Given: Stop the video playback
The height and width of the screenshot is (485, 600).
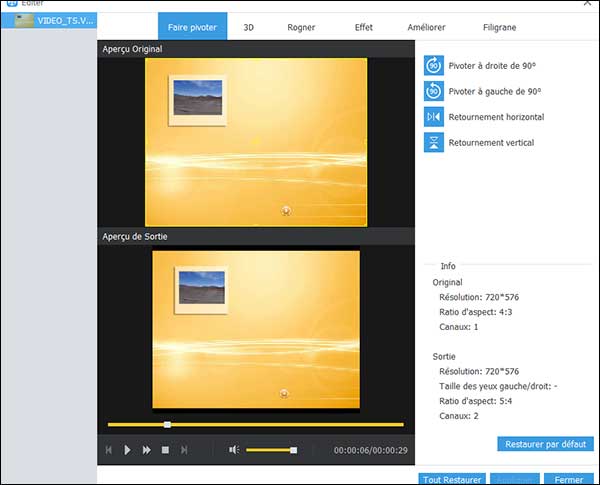Looking at the screenshot, I should (x=165, y=450).
